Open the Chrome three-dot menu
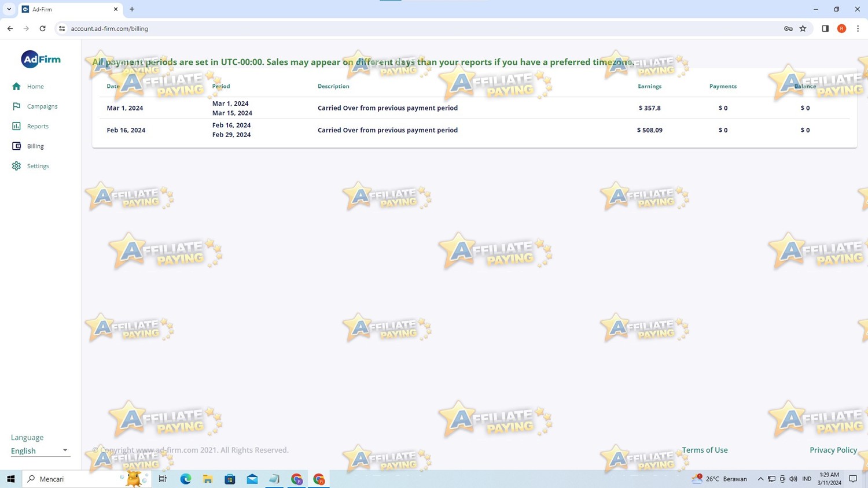 (x=858, y=28)
